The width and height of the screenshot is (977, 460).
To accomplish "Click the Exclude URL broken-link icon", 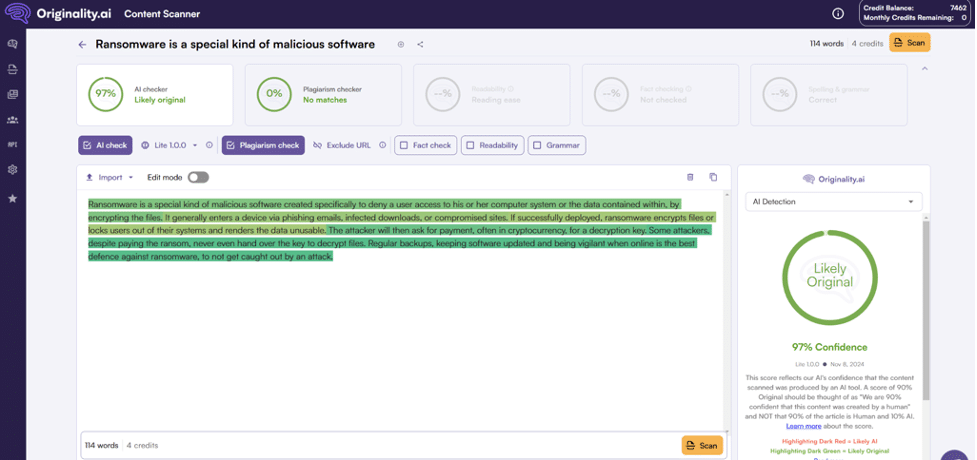I will (x=317, y=145).
